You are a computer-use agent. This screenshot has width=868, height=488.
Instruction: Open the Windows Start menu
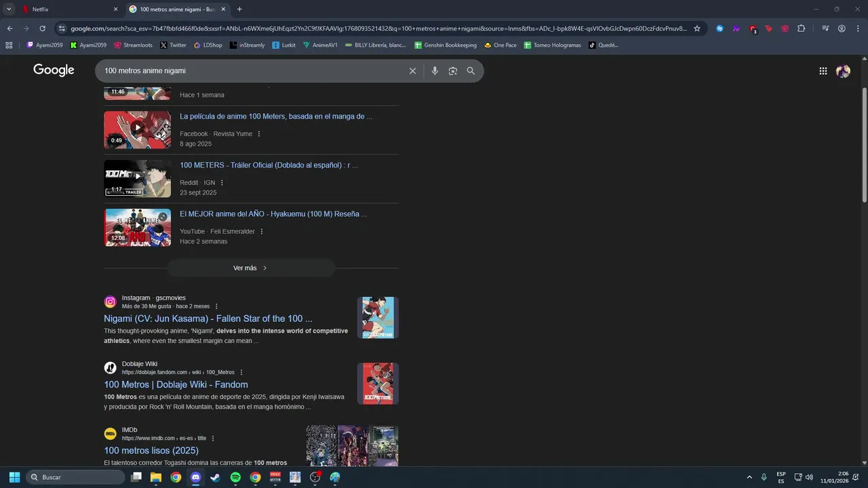(x=14, y=477)
